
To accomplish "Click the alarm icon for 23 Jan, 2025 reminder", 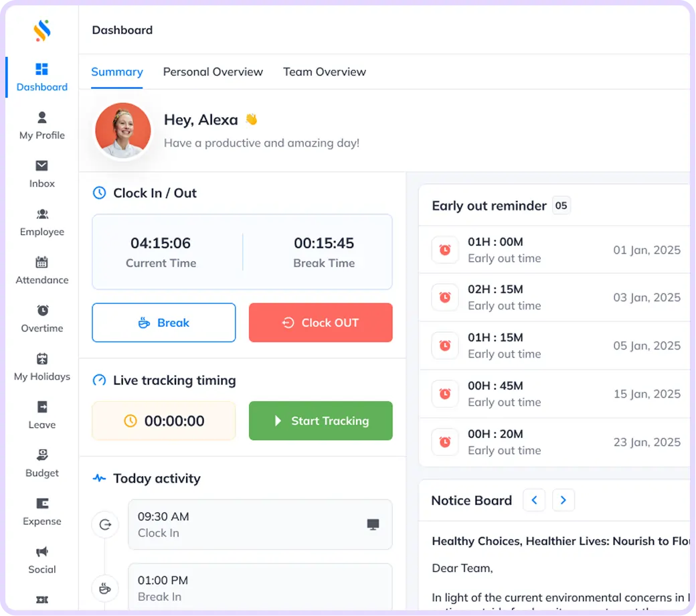I will [445, 442].
